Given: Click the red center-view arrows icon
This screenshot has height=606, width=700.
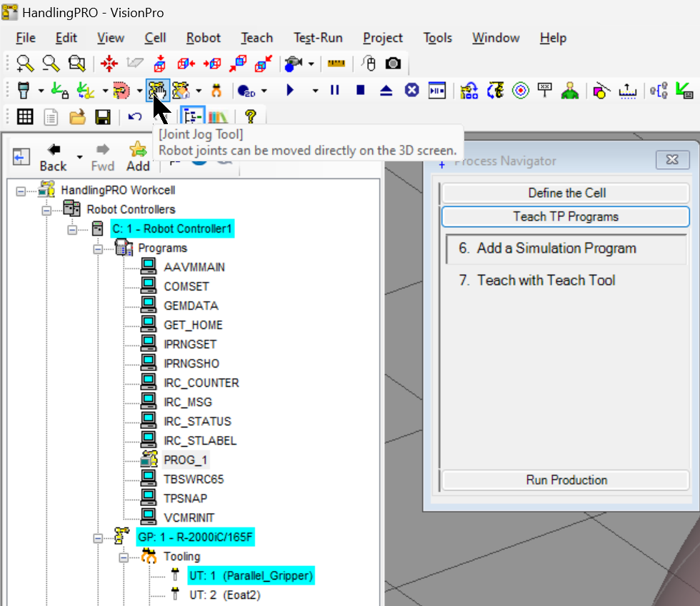Looking at the screenshot, I should tap(109, 64).
